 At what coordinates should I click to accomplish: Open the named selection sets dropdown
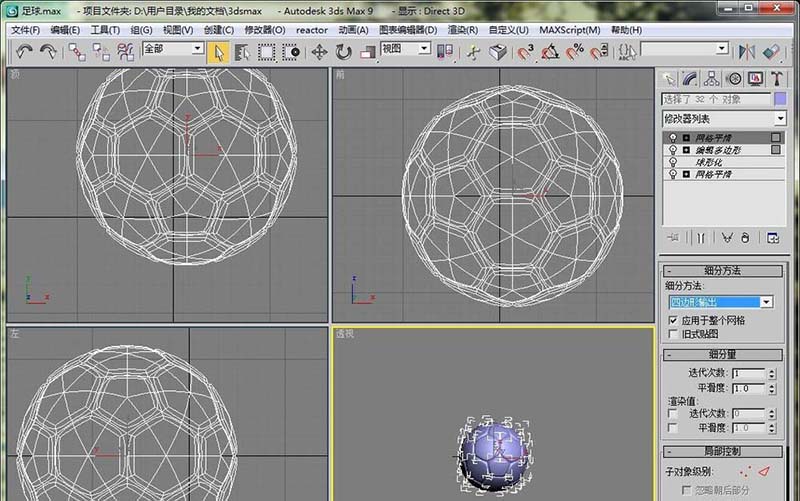tap(721, 49)
